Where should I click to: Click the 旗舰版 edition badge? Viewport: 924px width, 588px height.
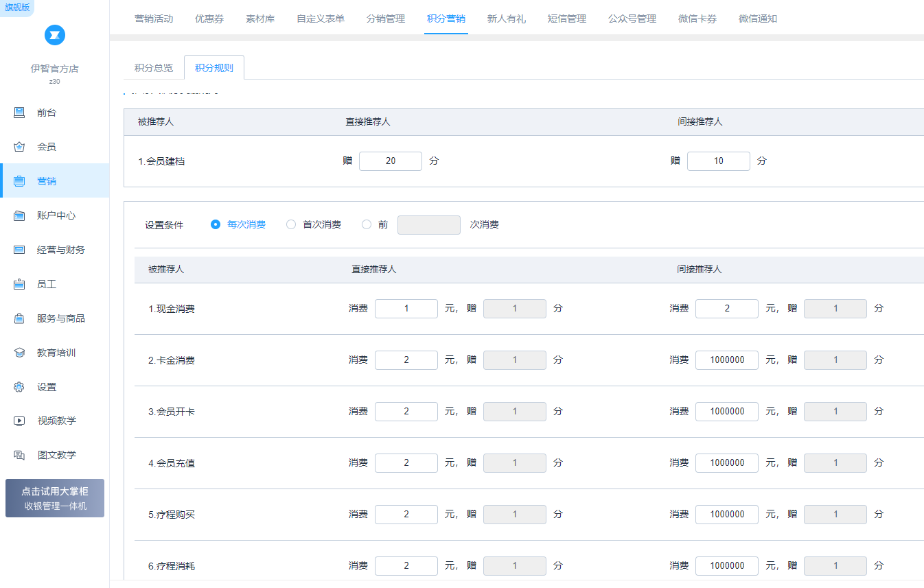16,8
